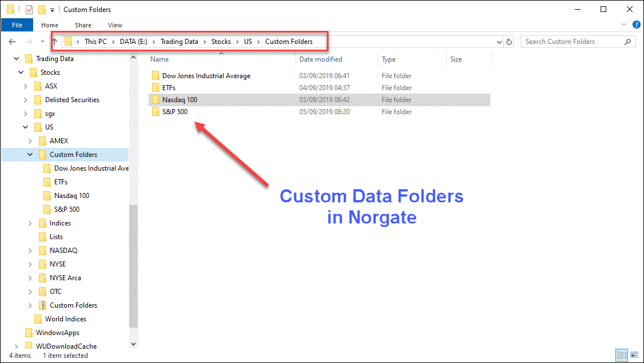Go forward with the Forward arrow
This screenshot has width=644, height=363.
click(29, 42)
